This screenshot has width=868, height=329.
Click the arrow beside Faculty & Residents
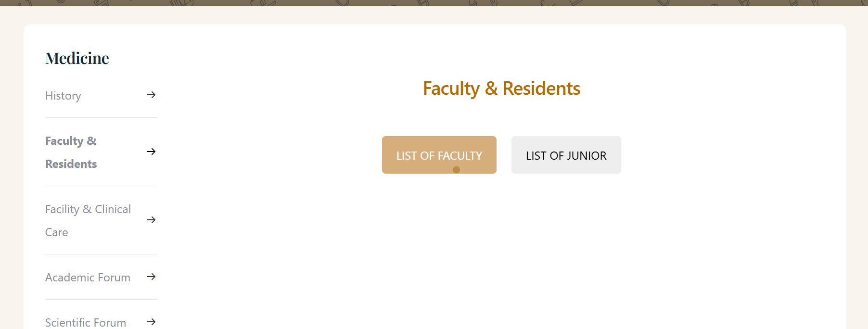pyautogui.click(x=152, y=152)
